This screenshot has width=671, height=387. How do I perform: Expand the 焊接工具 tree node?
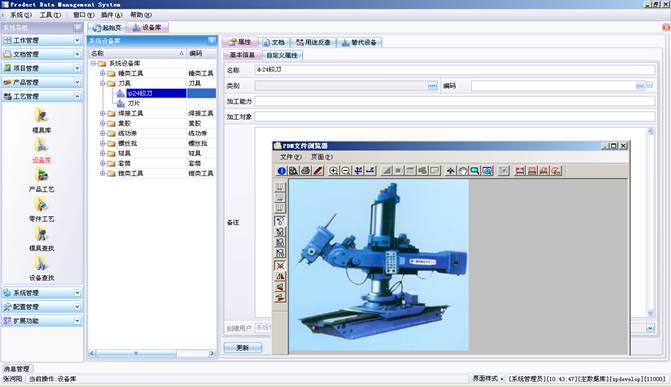coord(103,113)
